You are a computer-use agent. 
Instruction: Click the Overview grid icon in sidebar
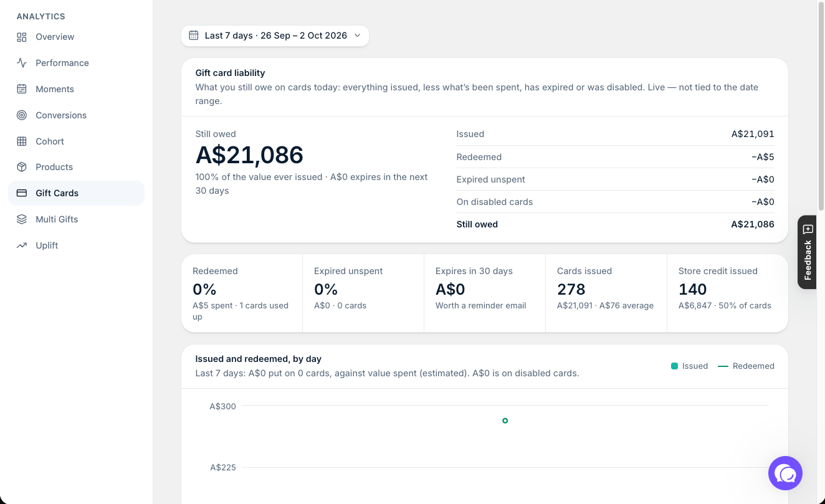[22, 37]
